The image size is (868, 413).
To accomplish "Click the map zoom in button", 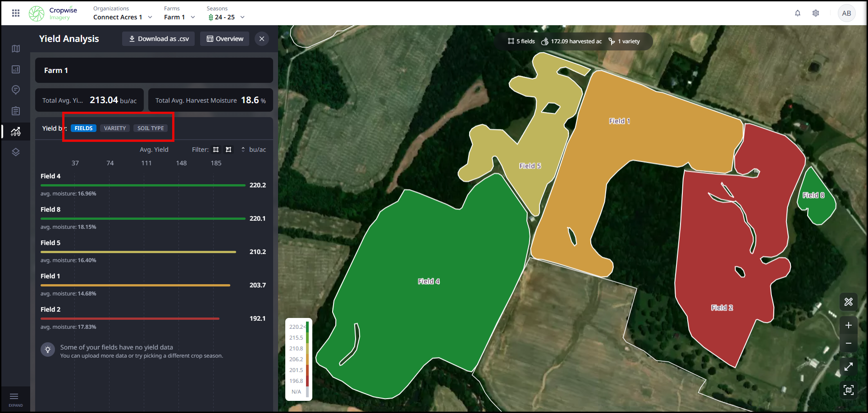I will click(x=848, y=325).
